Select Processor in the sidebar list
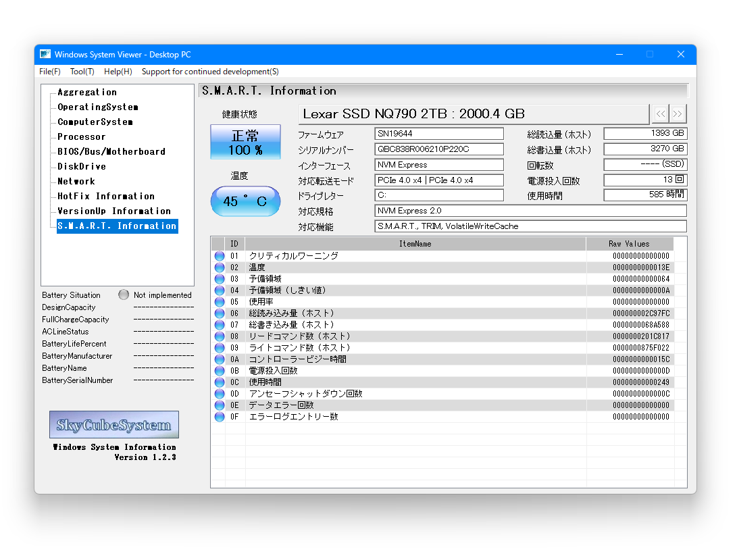The image size is (737, 560). [82, 136]
